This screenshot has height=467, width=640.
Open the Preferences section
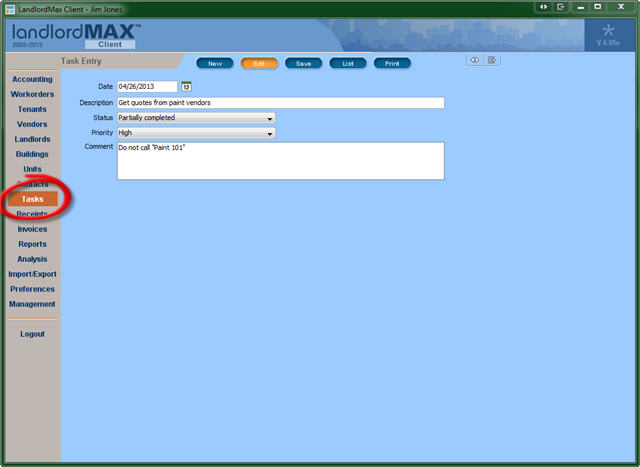32,289
